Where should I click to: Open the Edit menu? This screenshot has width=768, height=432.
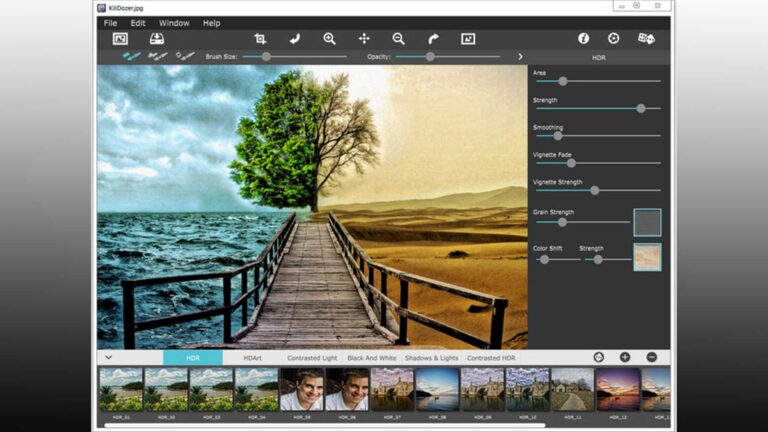pos(138,22)
